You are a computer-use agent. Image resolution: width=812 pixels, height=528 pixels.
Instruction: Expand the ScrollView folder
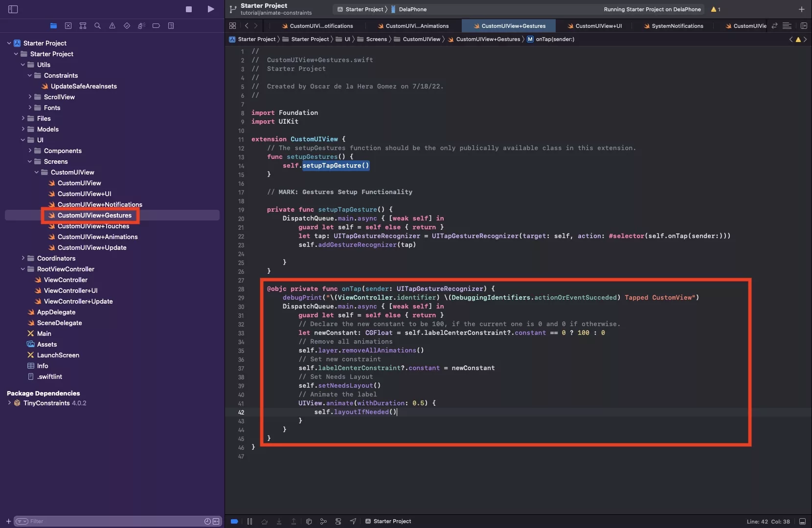point(30,97)
